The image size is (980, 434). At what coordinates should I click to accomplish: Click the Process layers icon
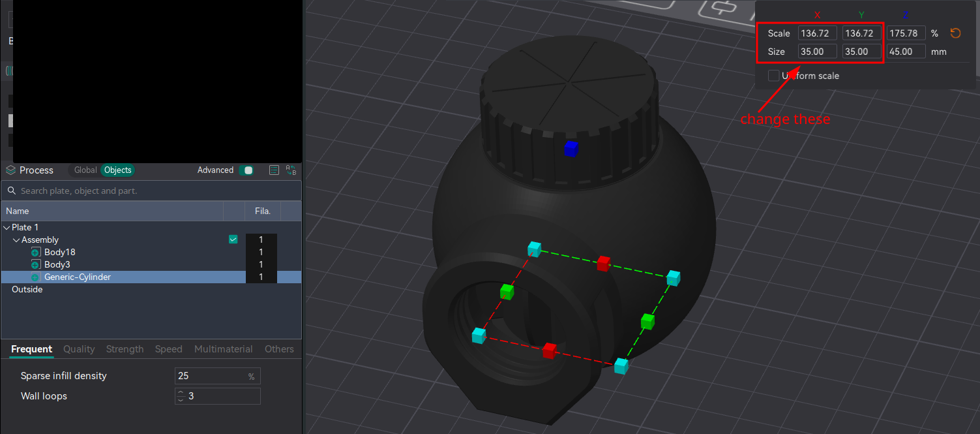(x=10, y=170)
